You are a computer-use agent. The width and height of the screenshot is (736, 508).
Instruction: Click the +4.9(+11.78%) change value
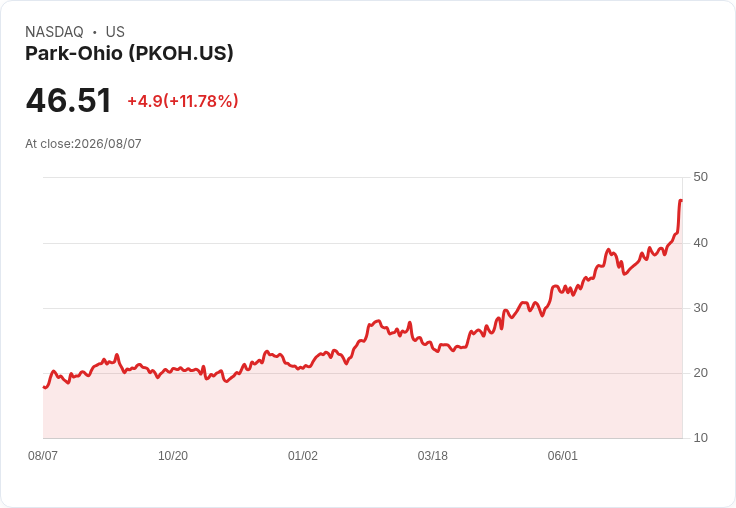coord(183,101)
